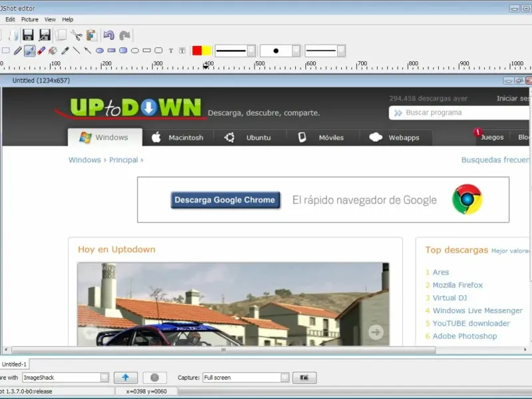Image resolution: width=532 pixels, height=399 pixels.
Task: Click the ruler marker near 400
Action: [x=205, y=67]
